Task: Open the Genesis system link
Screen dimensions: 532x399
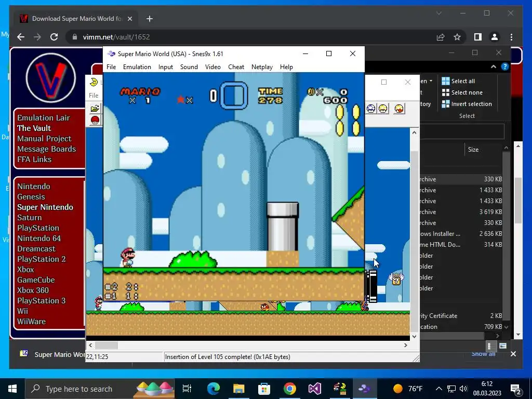Action: tap(31, 197)
